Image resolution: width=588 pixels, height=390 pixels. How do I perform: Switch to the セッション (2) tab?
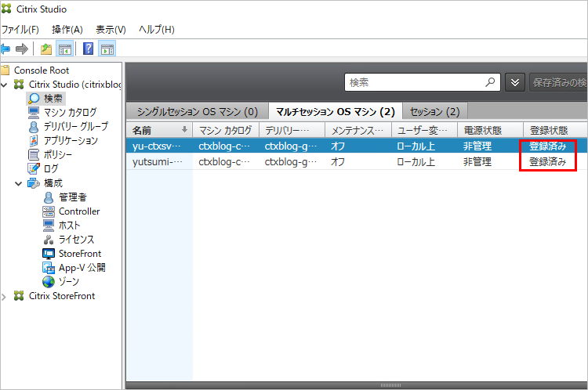(435, 111)
